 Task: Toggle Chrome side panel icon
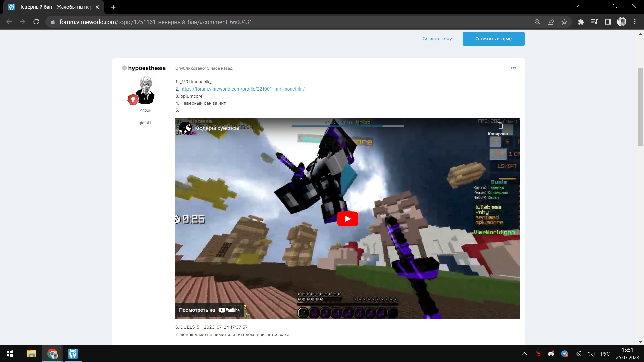[x=608, y=22]
